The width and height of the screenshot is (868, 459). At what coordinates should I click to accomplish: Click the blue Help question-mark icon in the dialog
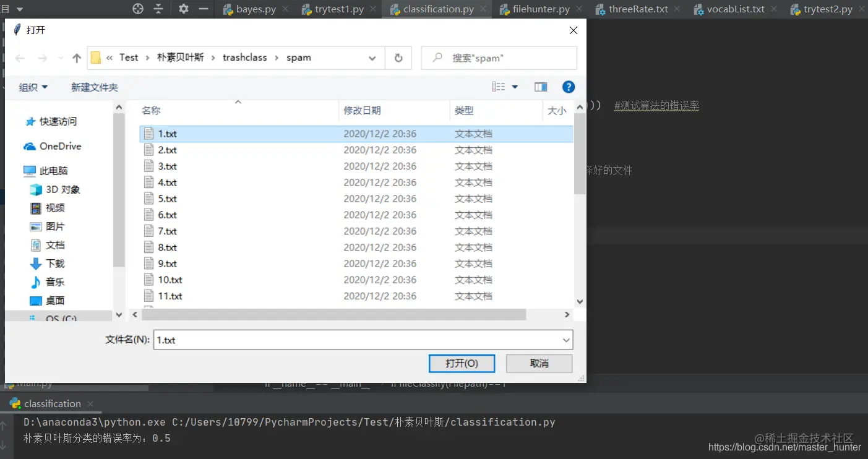(569, 87)
